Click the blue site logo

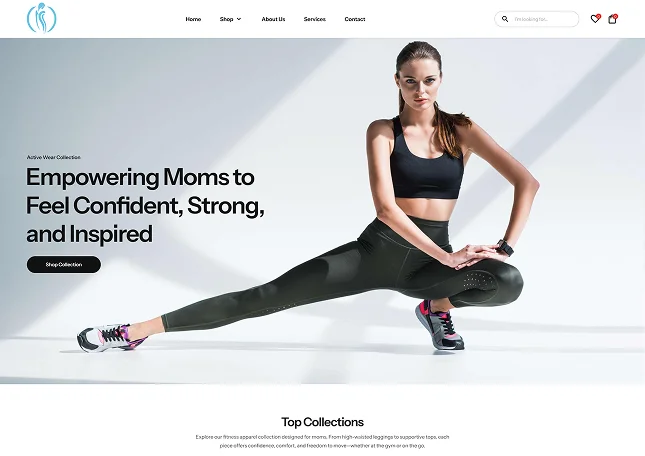coord(42,18)
